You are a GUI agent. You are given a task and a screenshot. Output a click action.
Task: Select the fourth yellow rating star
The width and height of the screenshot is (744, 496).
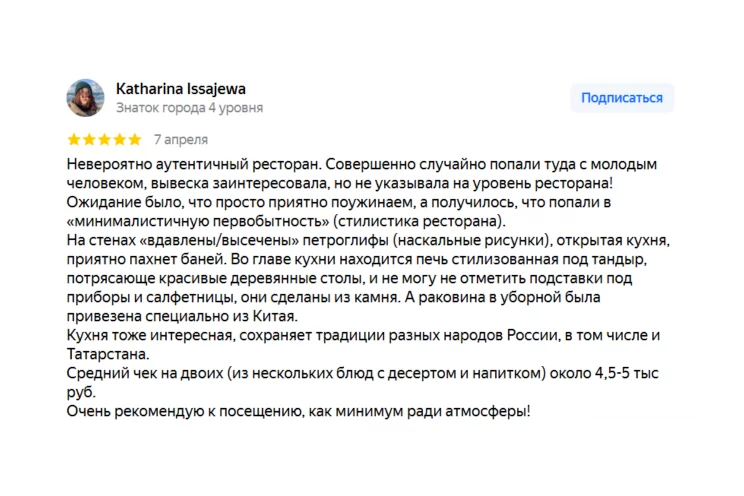pos(120,140)
